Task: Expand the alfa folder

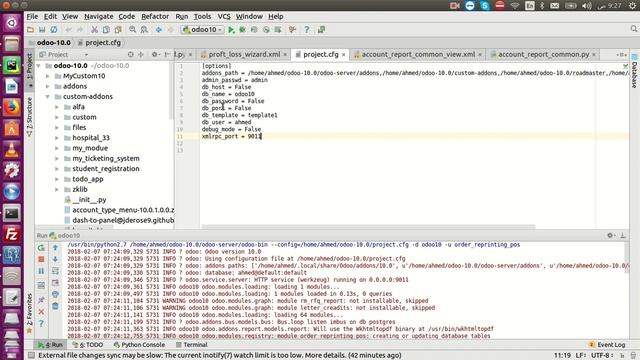Action: tap(57, 107)
